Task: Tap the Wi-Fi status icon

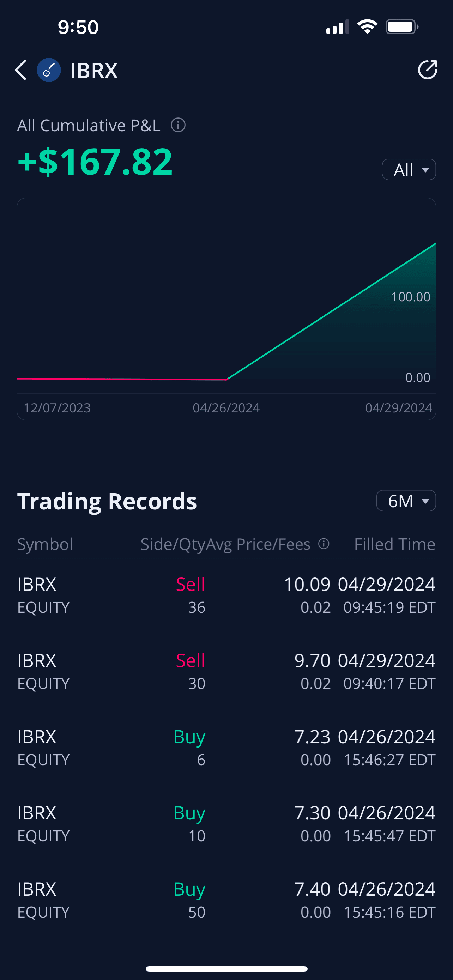Action: click(x=367, y=27)
